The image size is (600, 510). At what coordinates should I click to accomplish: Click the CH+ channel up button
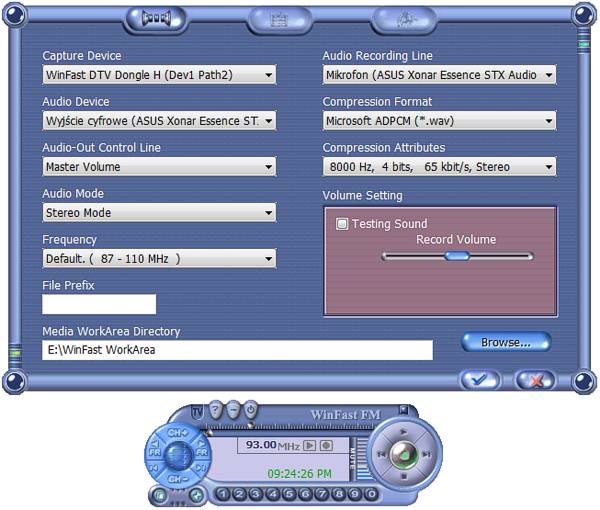coord(177,433)
